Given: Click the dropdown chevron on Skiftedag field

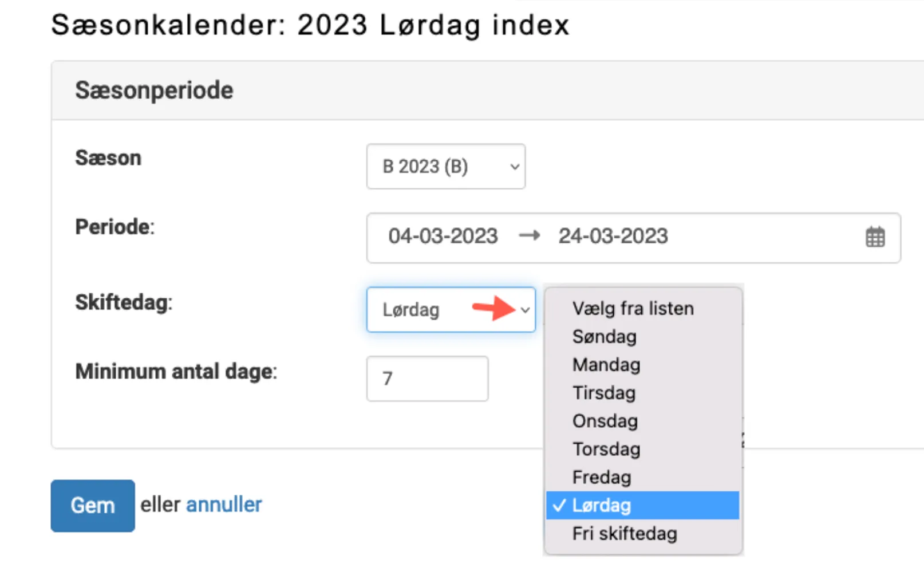Looking at the screenshot, I should tap(526, 310).
